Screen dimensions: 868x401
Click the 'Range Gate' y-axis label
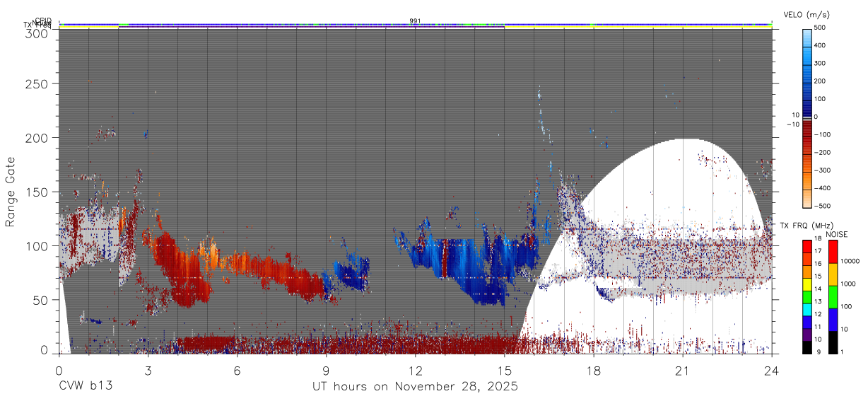(x=11, y=192)
